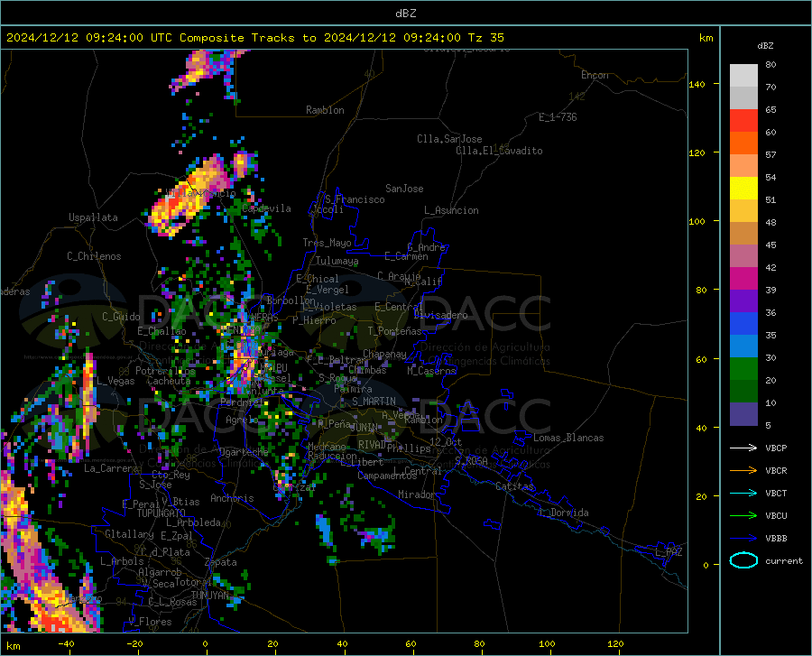Click the 'L_Dormida' map label
Viewport: 812px width, 656px height.
point(564,513)
